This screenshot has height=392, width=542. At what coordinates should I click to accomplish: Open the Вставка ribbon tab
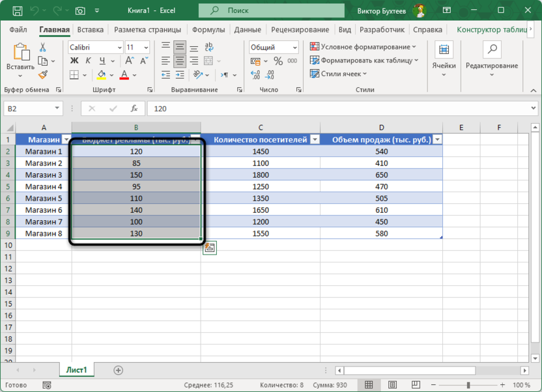coord(90,30)
